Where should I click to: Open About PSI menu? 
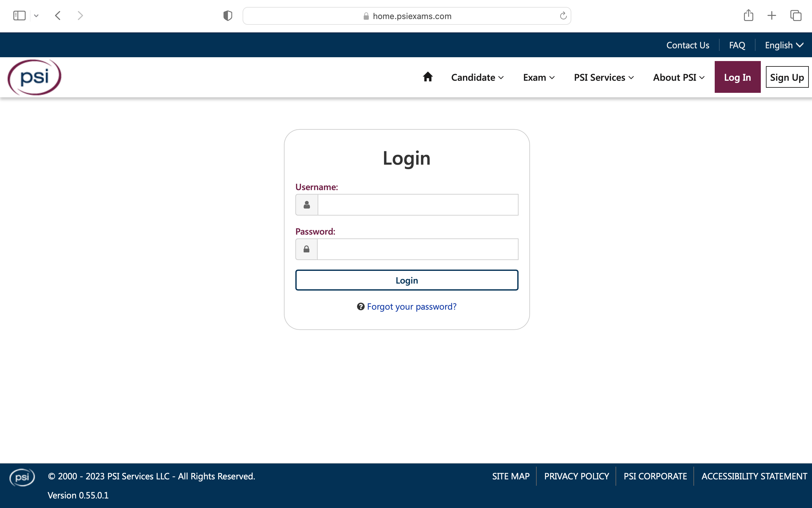coord(678,78)
